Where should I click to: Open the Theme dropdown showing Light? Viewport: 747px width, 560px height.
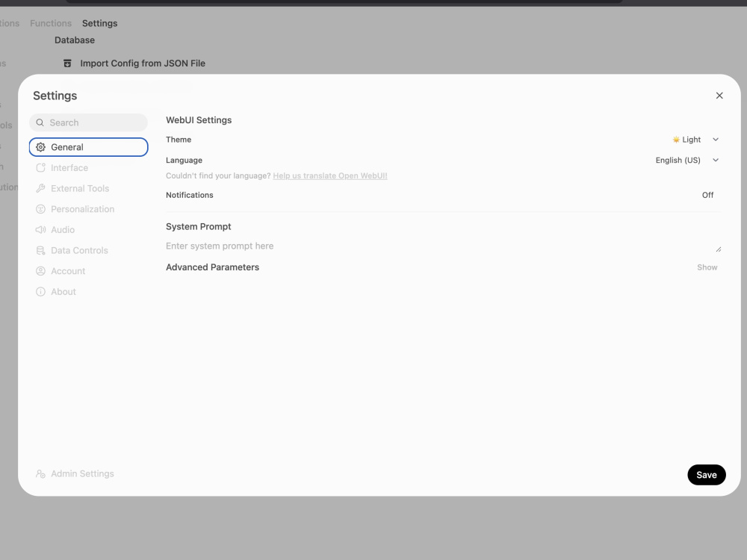pyautogui.click(x=695, y=140)
